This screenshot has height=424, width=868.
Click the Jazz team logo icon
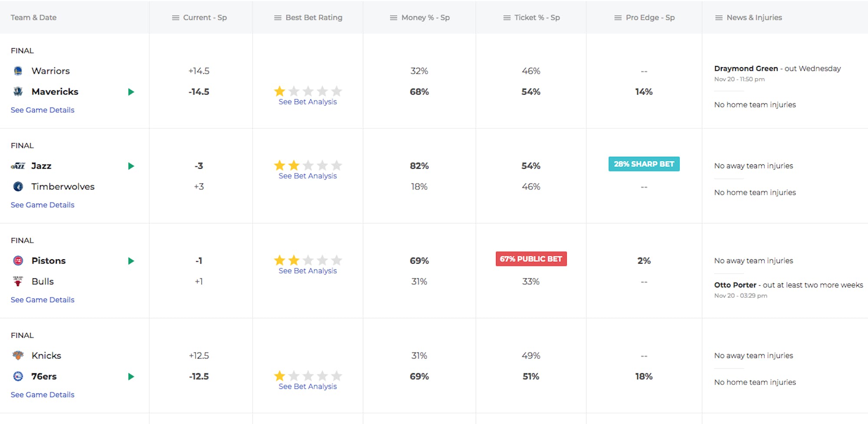tap(18, 166)
